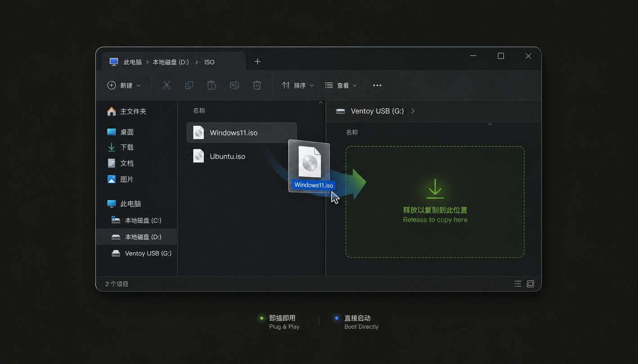
Task: Click Ventoy USB (G:) path label
Action: click(377, 111)
